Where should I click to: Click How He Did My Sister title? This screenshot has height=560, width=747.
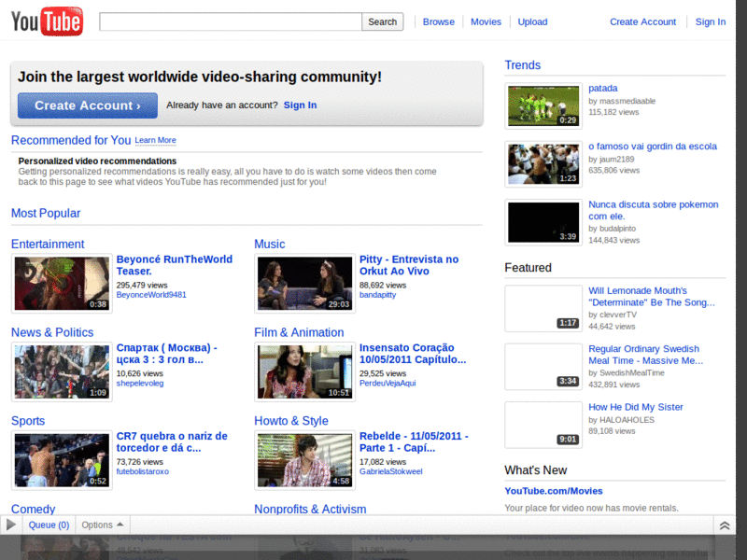tap(636, 407)
